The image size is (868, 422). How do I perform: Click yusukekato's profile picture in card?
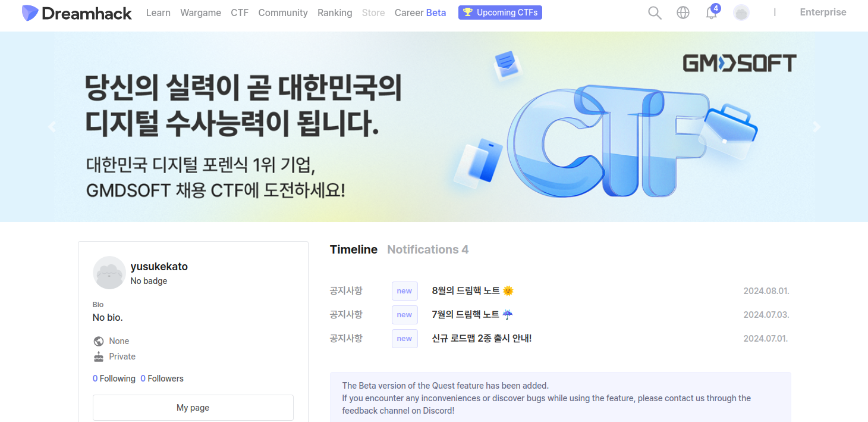(x=109, y=273)
